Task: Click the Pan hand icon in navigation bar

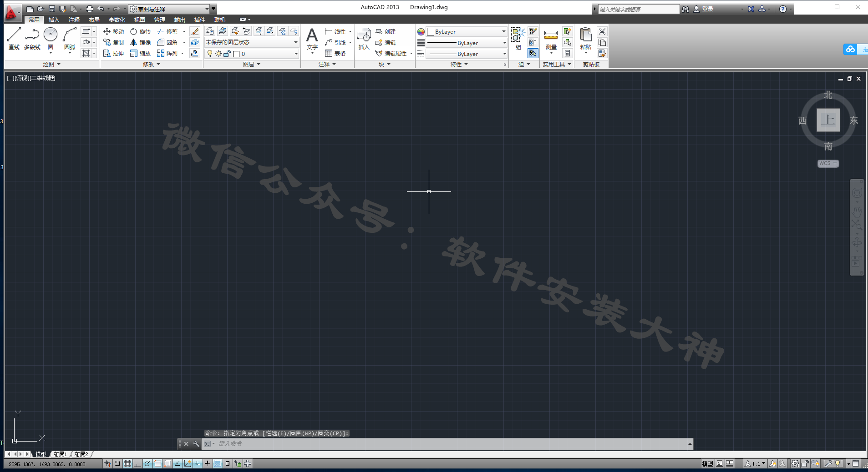Action: click(857, 211)
